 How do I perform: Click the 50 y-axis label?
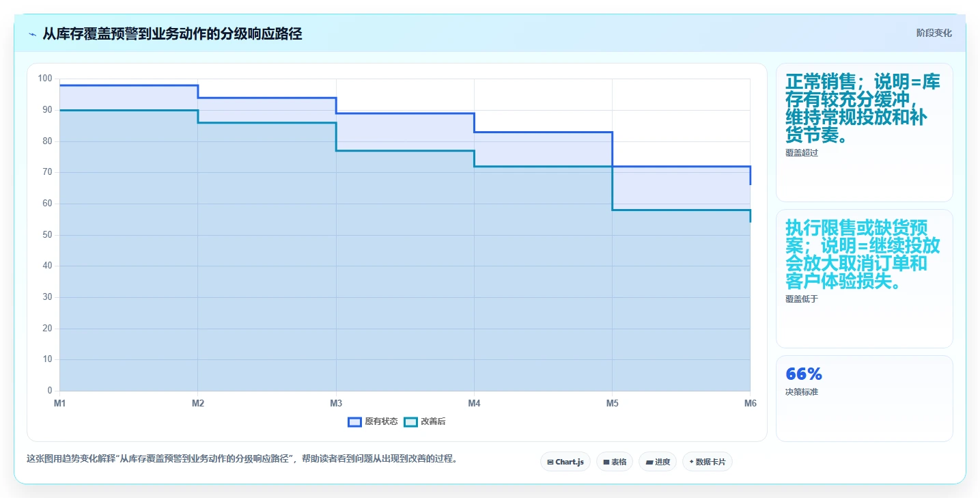pyautogui.click(x=47, y=235)
